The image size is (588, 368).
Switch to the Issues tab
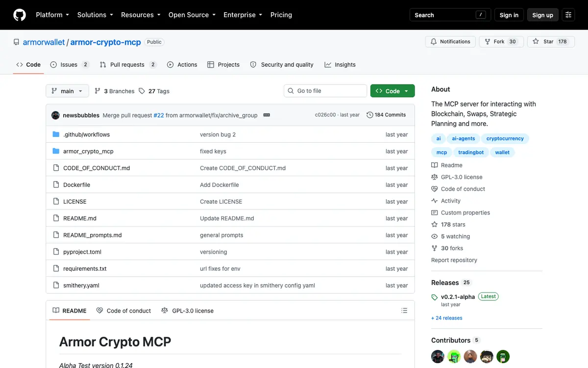click(70, 65)
